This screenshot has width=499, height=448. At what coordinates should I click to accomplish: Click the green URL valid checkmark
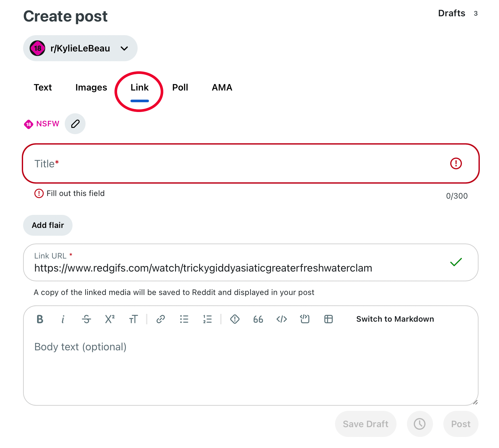click(456, 262)
